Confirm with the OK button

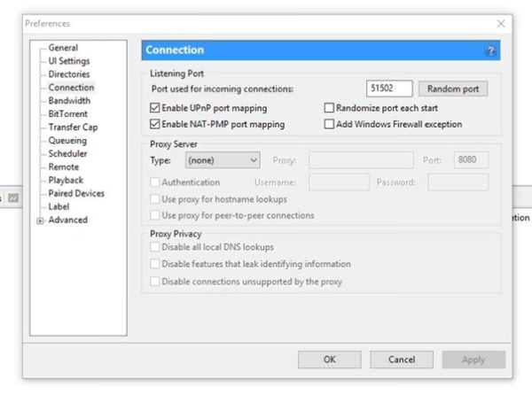(330, 360)
